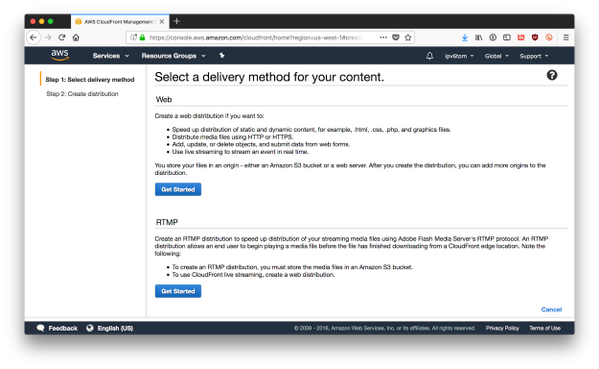Click the site information icon in address bar

pyautogui.click(x=133, y=37)
